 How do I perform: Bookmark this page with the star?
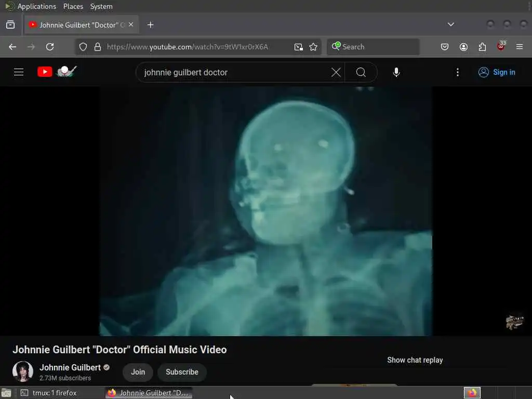313,47
